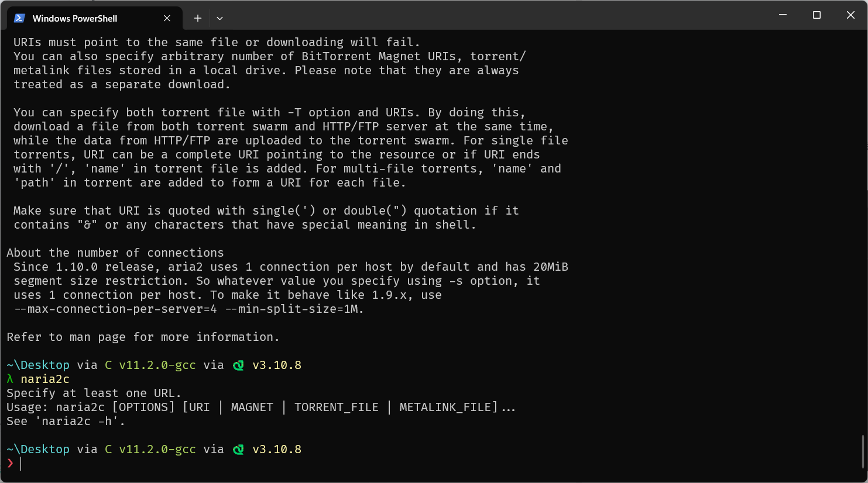Screen dimensions: 868x483
Task: Click the ~\Desktop path in the bottom prompt
Action: [38, 449]
